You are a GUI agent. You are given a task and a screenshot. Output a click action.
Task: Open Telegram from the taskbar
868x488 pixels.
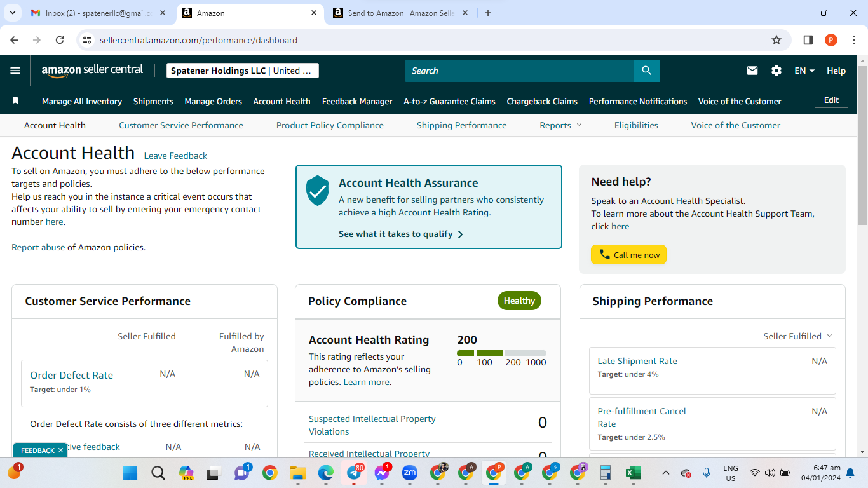point(354,473)
